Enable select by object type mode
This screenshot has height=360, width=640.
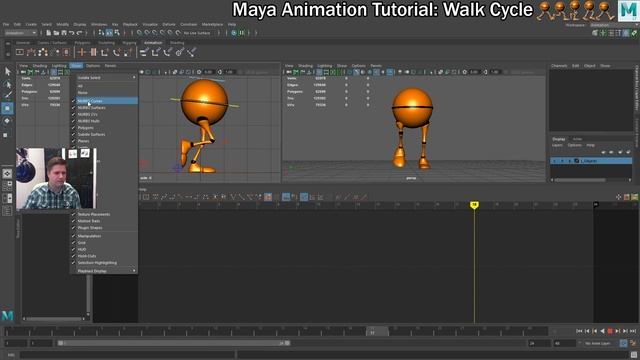(x=109, y=33)
